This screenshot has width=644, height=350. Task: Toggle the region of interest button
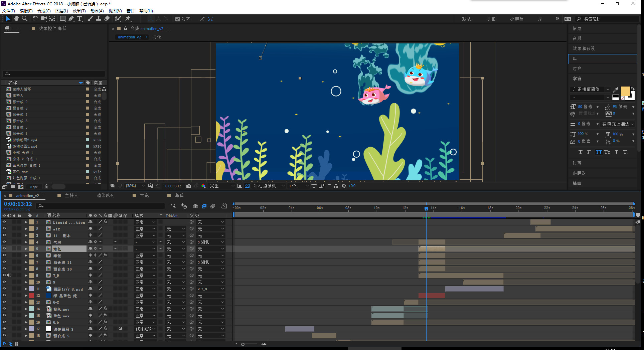[240, 186]
